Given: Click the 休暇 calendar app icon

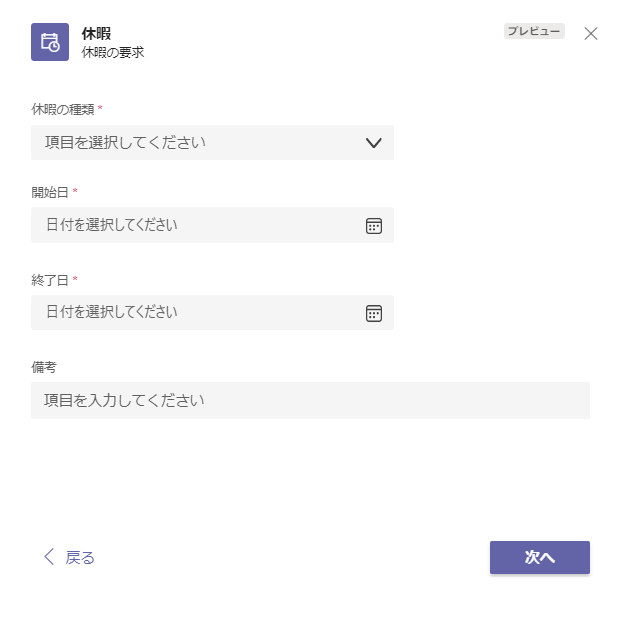Looking at the screenshot, I should click(50, 42).
